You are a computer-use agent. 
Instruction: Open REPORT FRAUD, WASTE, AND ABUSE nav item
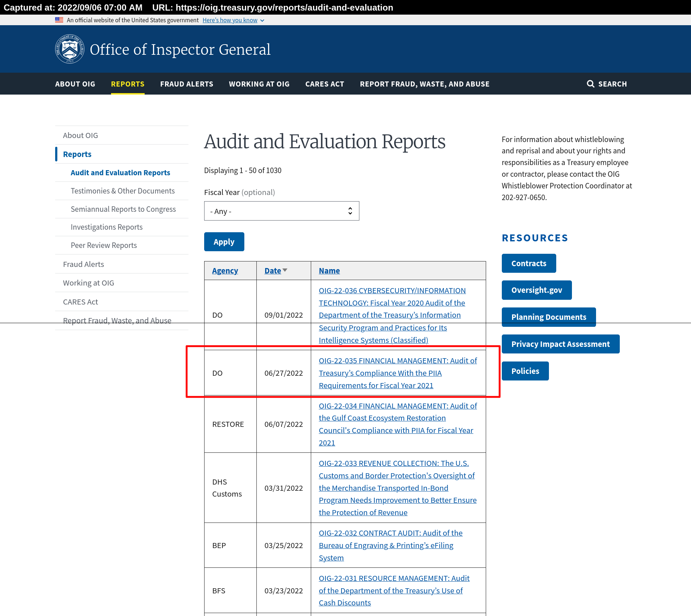425,84
